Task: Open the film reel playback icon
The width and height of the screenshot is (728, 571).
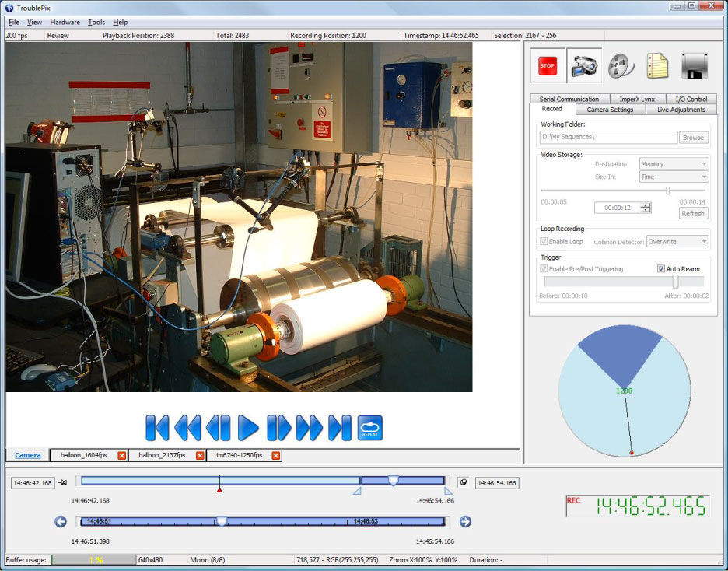Action: point(620,65)
